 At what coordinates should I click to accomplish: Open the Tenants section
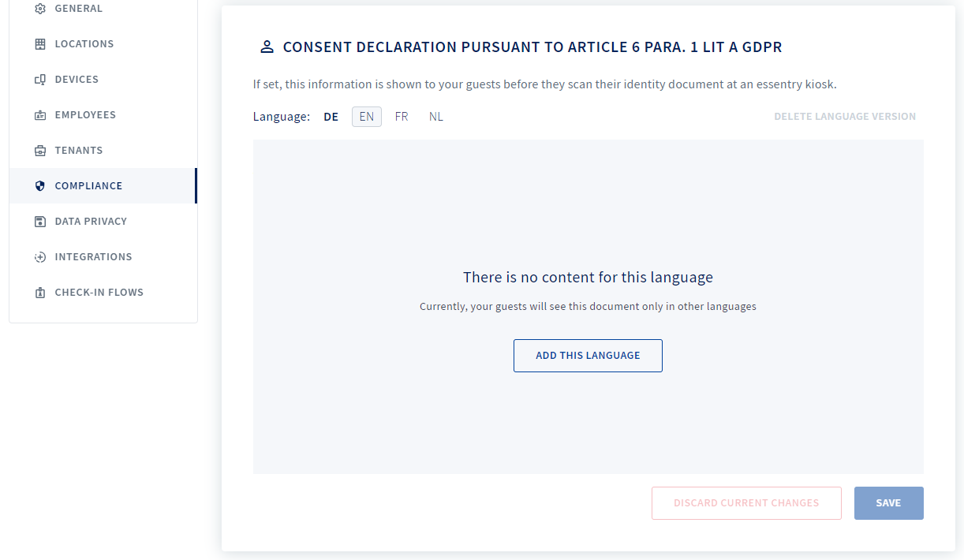tap(103, 151)
